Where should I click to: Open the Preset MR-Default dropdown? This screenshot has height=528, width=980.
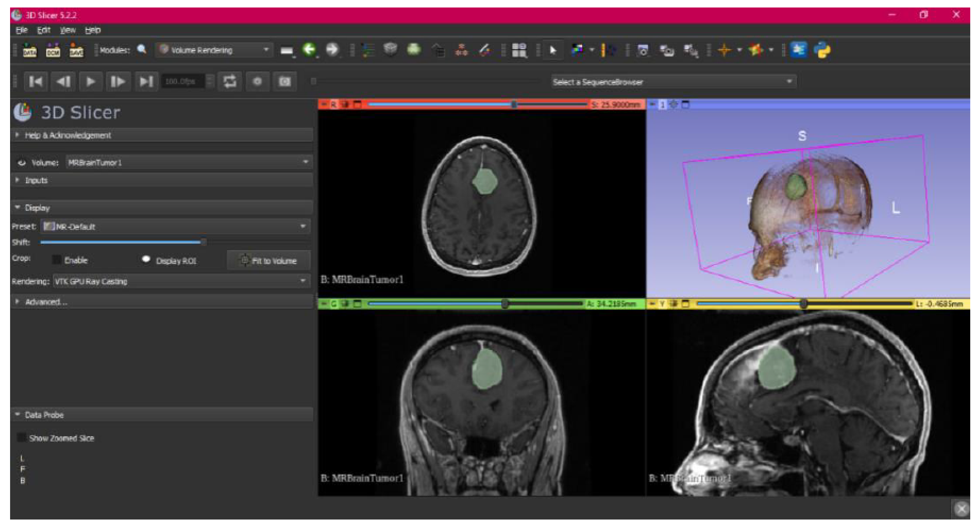pos(175,227)
